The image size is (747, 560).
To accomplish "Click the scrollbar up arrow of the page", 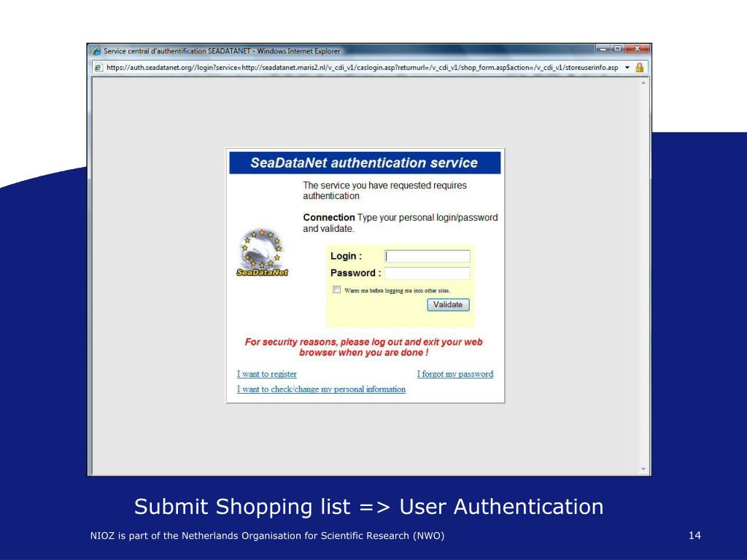I will click(x=643, y=83).
